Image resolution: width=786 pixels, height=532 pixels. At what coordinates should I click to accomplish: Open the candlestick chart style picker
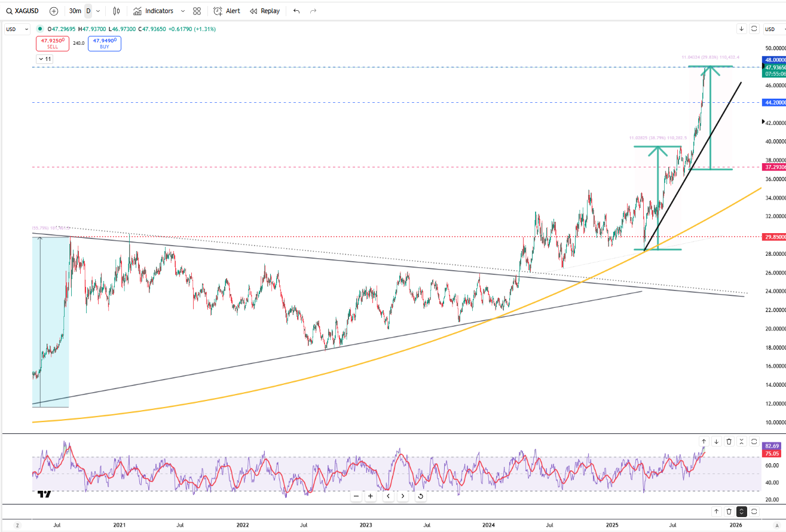(117, 11)
